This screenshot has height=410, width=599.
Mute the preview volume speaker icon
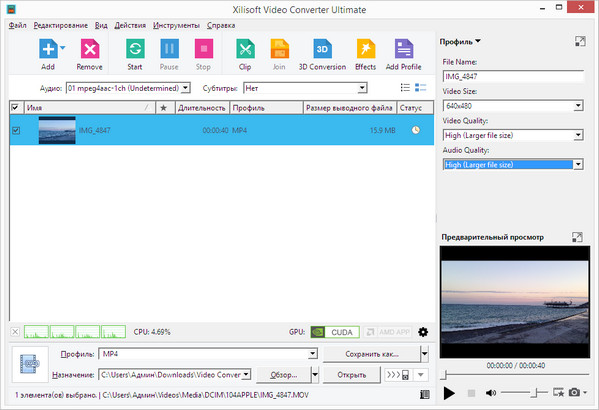491,392
